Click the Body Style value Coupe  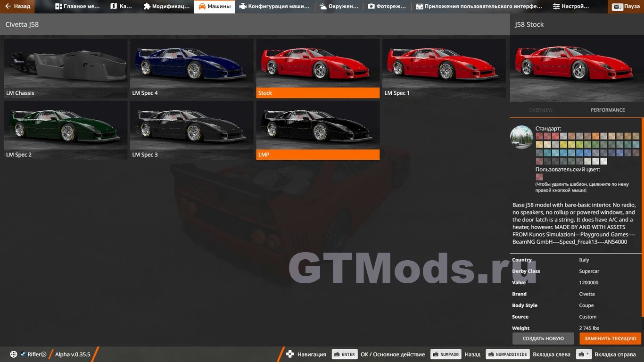coord(586,305)
